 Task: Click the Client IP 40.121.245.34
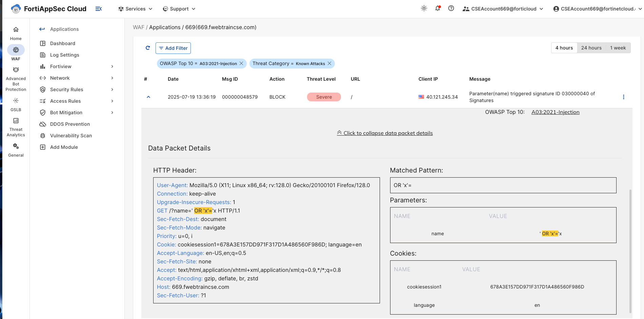[442, 97]
